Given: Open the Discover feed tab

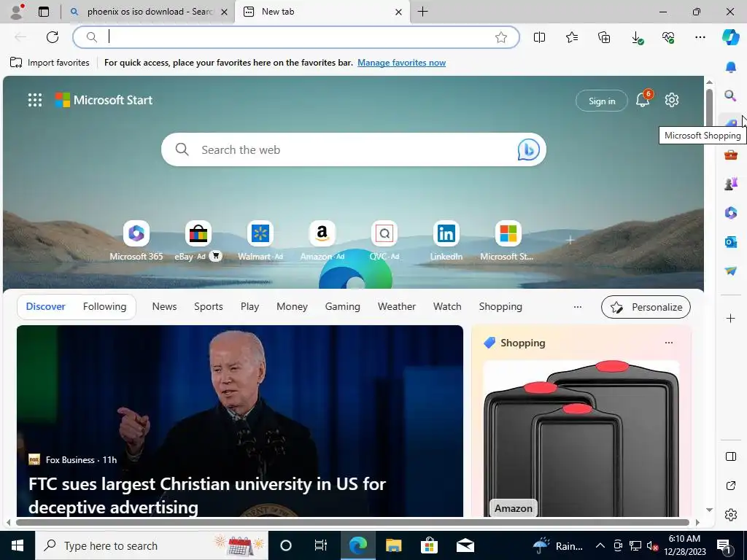Looking at the screenshot, I should [x=46, y=307].
